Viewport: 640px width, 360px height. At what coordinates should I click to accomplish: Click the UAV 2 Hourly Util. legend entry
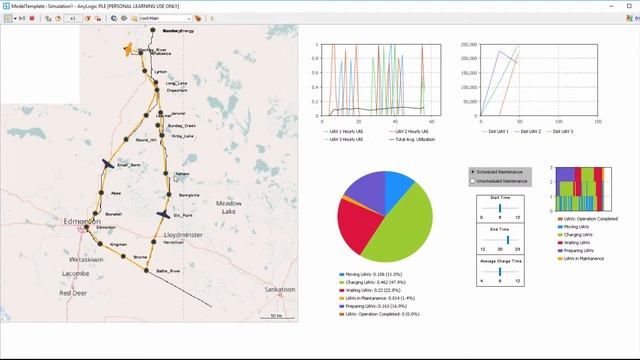coord(409,131)
